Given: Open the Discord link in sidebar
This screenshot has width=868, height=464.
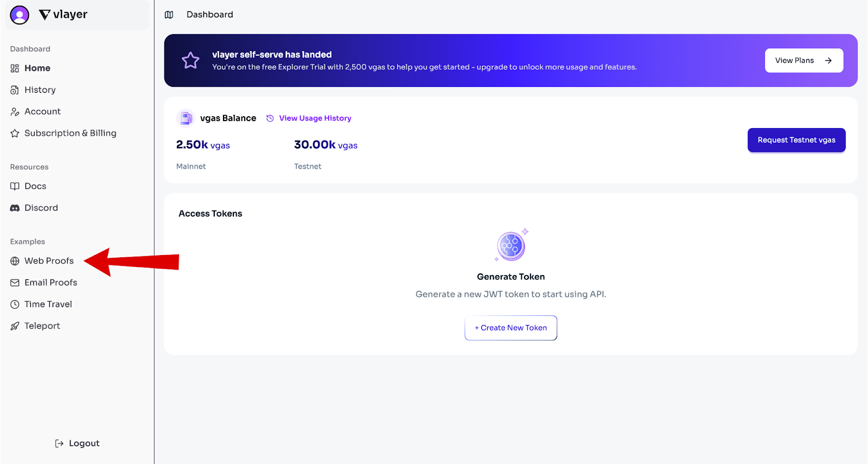Looking at the screenshot, I should (41, 208).
